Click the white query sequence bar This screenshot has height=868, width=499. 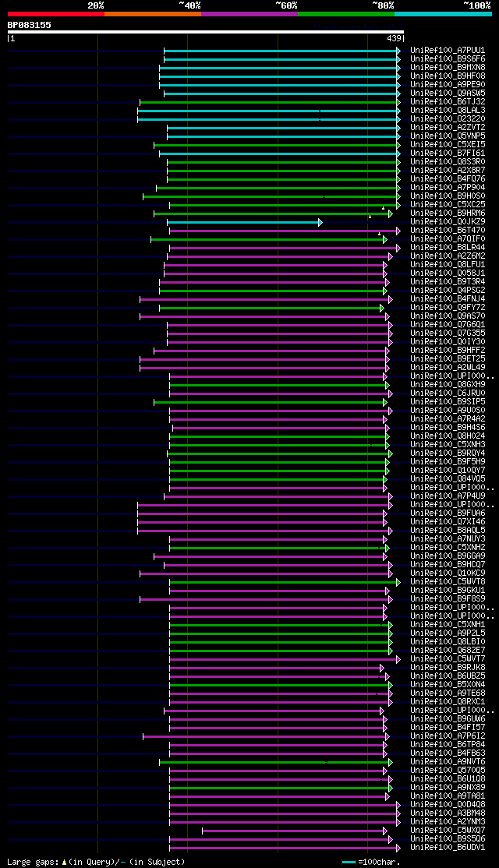206,31
